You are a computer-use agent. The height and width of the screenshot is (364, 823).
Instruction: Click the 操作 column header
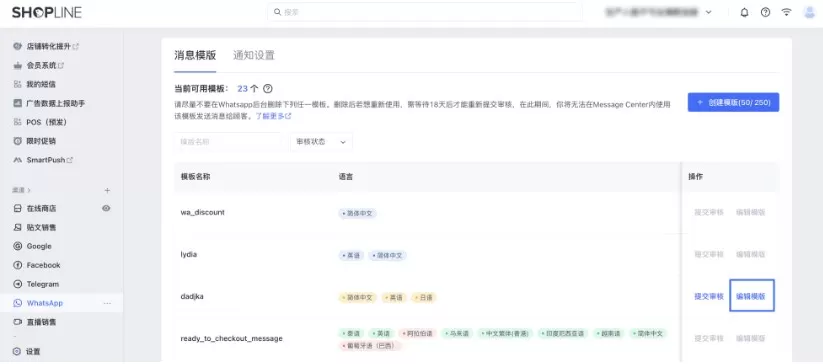[x=695, y=177]
